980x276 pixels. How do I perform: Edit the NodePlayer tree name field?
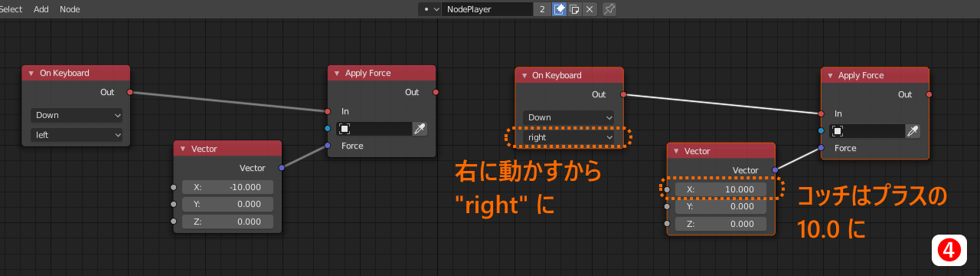point(487,9)
